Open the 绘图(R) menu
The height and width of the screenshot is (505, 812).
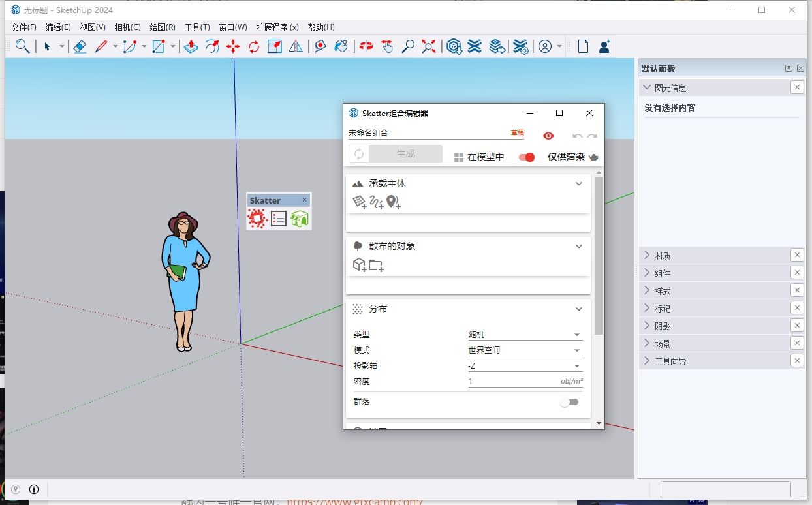tap(163, 27)
